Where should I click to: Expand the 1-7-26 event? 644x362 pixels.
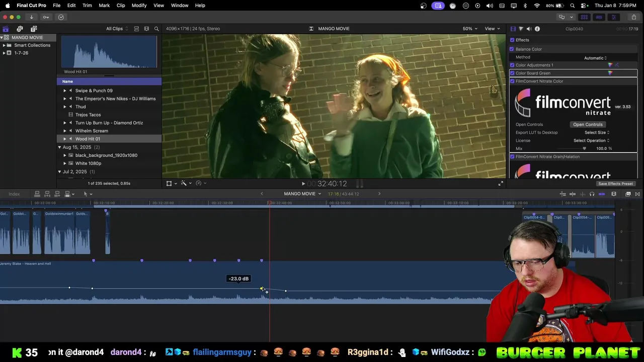[x=4, y=53]
